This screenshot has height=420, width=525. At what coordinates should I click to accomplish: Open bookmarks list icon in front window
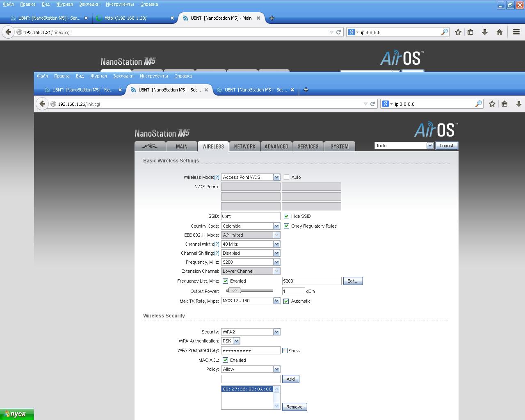[504, 104]
